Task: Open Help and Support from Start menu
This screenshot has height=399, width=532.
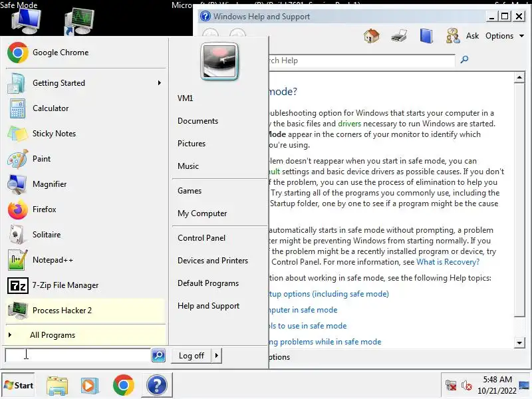Action: pyautogui.click(x=208, y=306)
